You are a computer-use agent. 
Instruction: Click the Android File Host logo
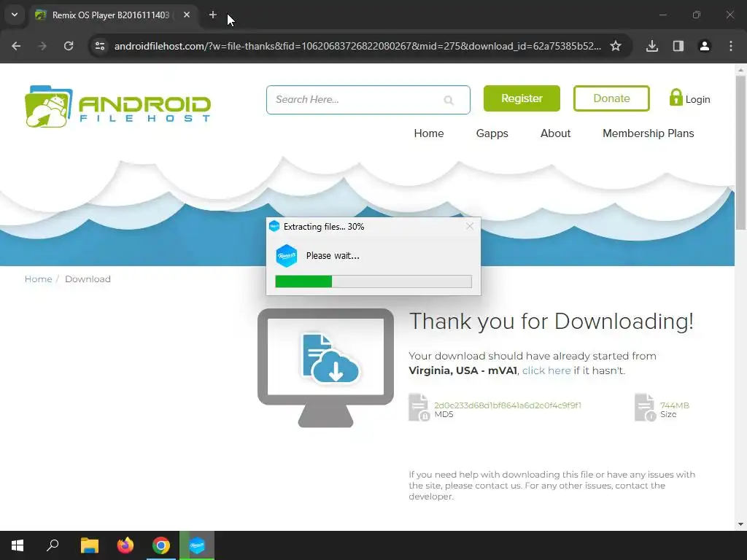117,106
